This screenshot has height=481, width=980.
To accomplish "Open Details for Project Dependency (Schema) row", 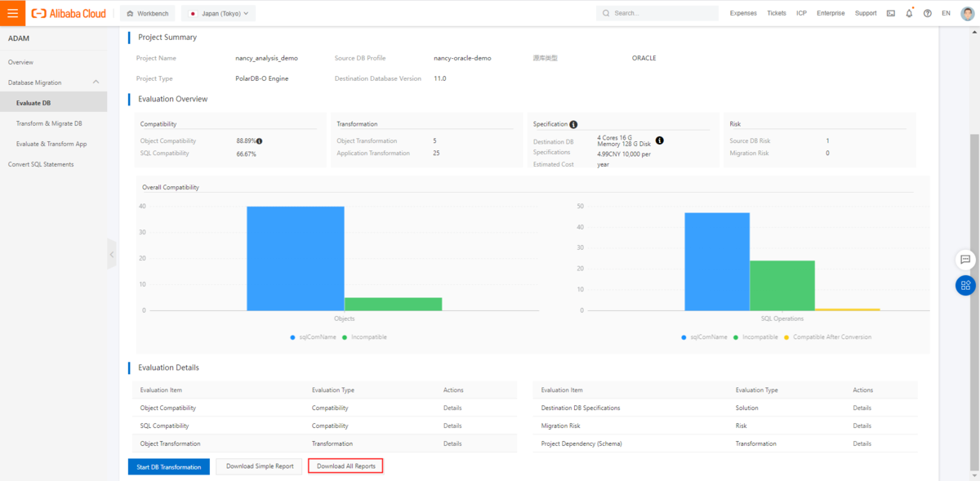I will pyautogui.click(x=862, y=443).
